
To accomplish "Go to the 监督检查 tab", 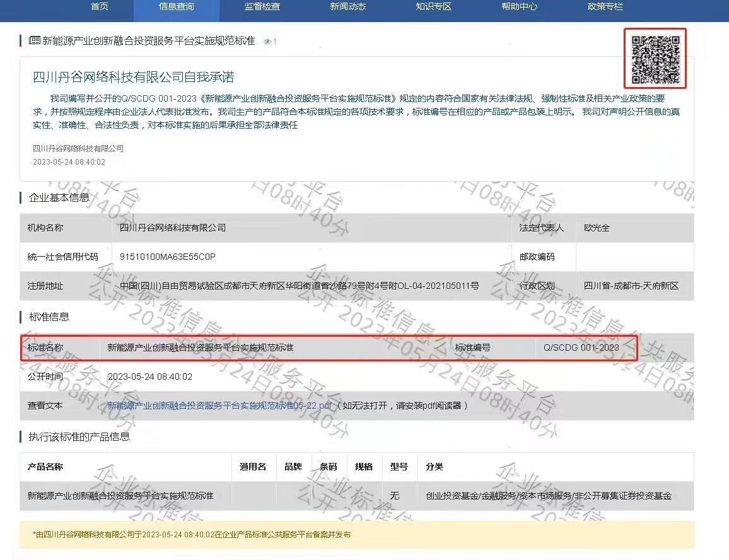I will [262, 6].
